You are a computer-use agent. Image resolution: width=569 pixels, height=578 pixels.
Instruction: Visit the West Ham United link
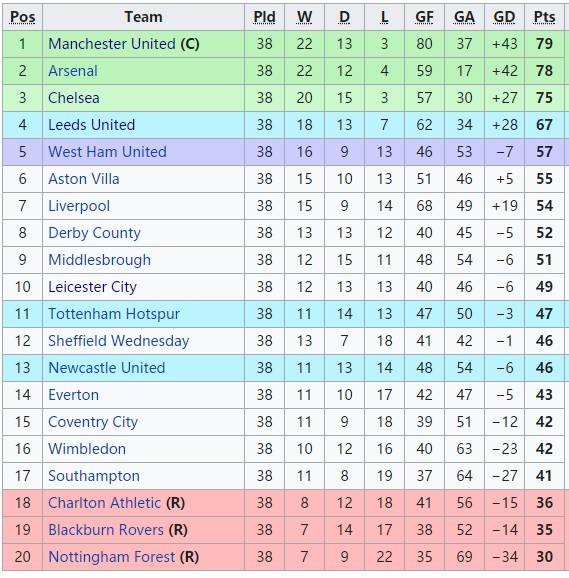[x=107, y=152]
